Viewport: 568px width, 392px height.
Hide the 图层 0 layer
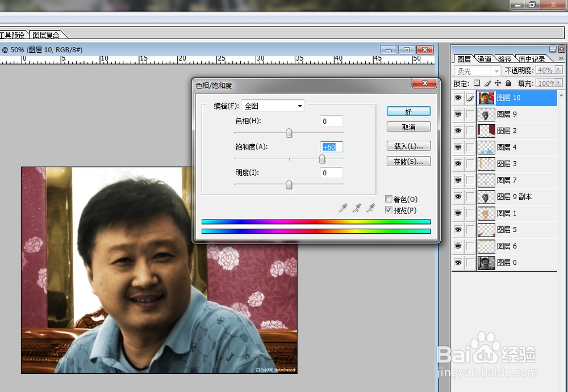point(458,262)
